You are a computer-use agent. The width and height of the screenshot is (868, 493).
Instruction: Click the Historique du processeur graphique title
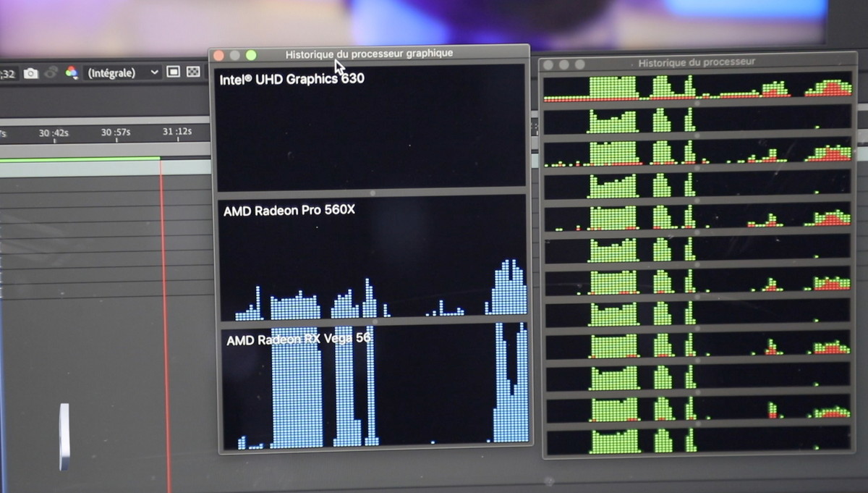(369, 54)
